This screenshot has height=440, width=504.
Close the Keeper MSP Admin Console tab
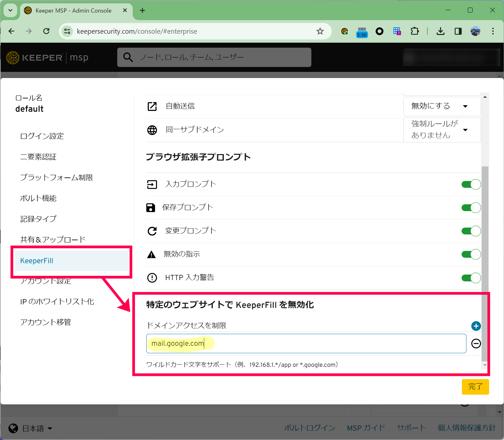click(x=125, y=10)
